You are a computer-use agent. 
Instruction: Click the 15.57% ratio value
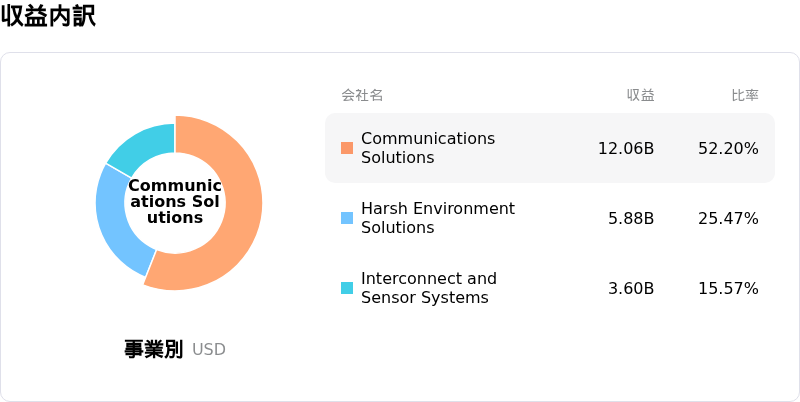coord(729,288)
